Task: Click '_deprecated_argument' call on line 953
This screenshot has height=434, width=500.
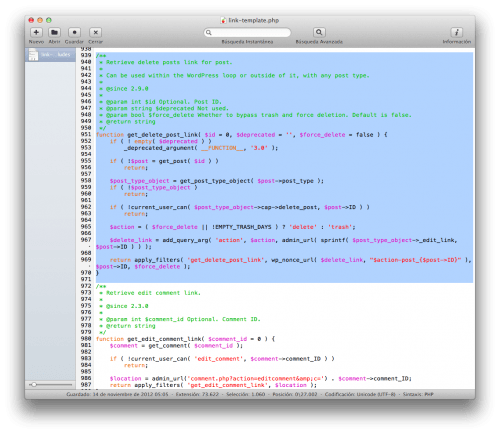Action: point(159,148)
